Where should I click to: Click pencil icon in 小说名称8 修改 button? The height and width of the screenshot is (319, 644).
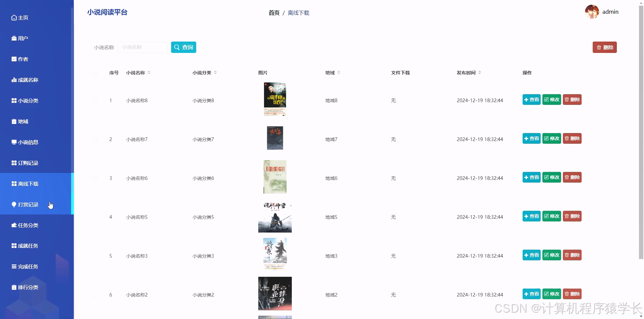tap(546, 100)
